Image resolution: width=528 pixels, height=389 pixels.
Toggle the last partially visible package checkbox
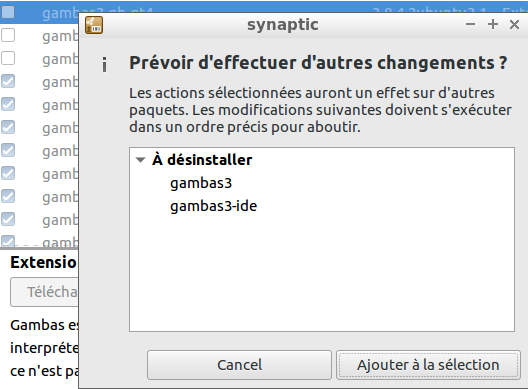click(x=8, y=241)
